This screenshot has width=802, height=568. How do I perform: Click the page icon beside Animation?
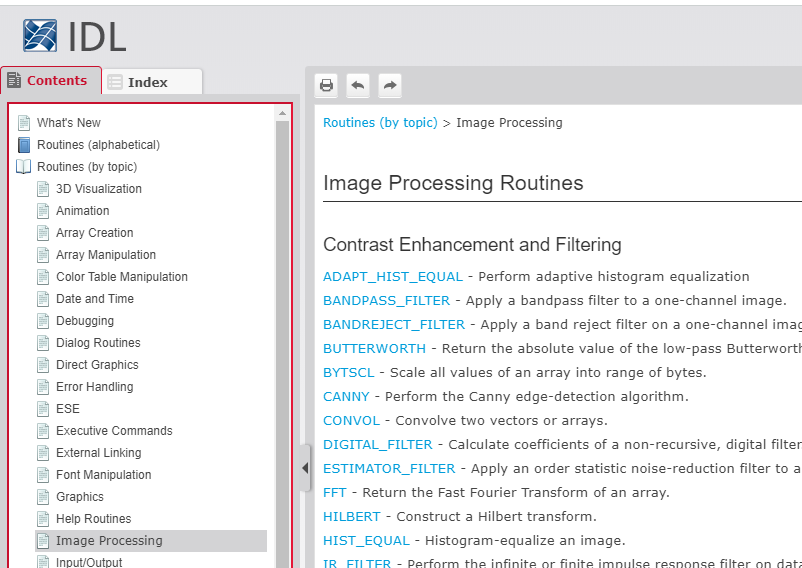coord(43,211)
